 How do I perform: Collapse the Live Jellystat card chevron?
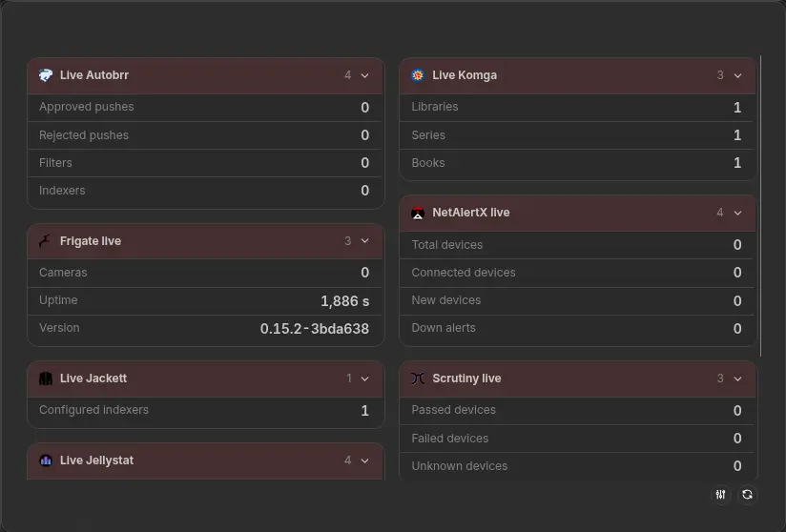point(365,460)
